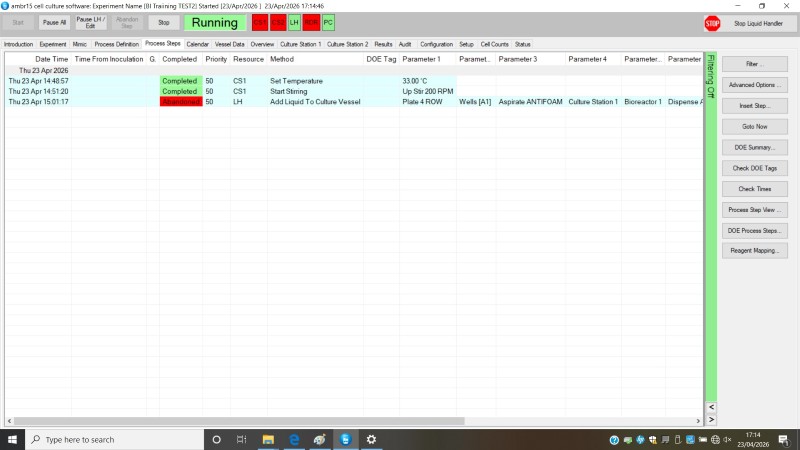
Task: Click the RDR red status indicator
Action: click(311, 22)
